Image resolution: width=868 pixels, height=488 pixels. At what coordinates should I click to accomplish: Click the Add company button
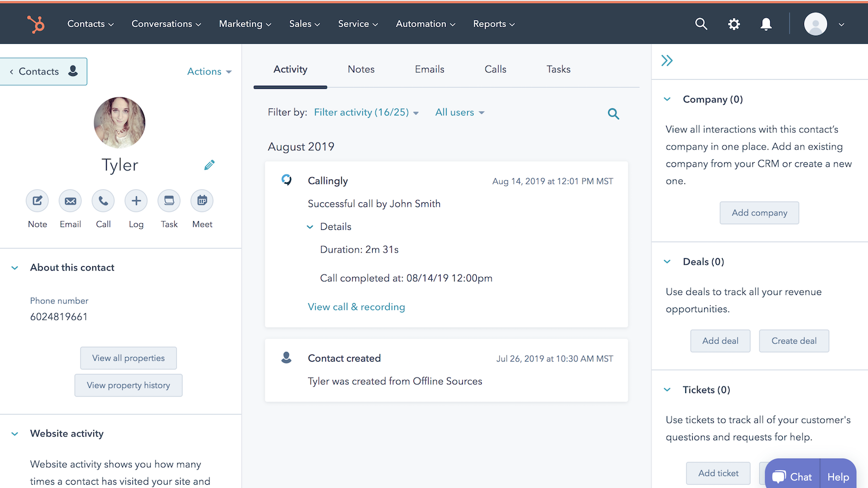tap(759, 213)
